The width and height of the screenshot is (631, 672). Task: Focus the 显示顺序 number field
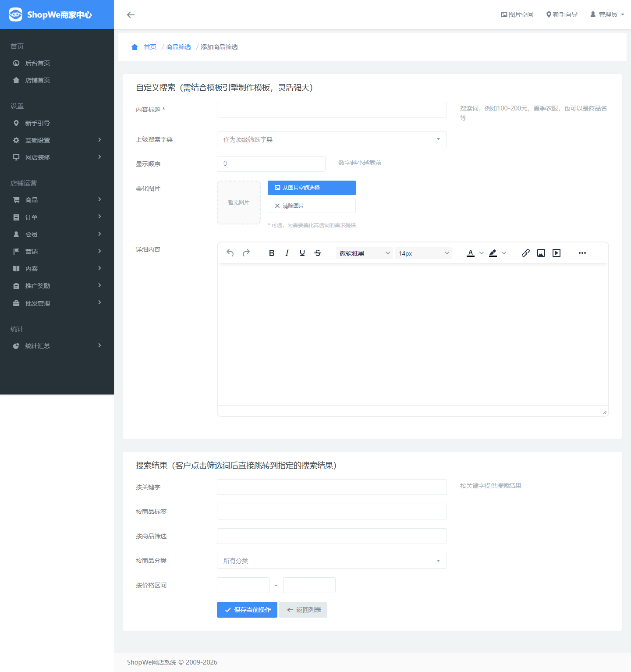point(271,164)
